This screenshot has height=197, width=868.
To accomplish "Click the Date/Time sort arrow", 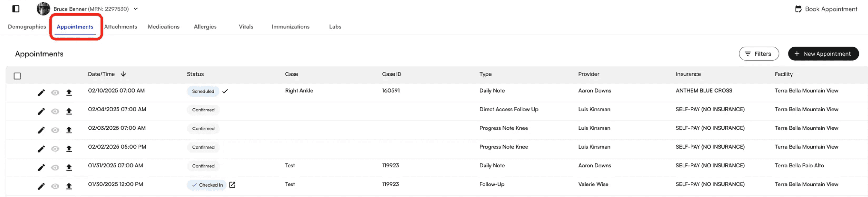I will click(123, 73).
